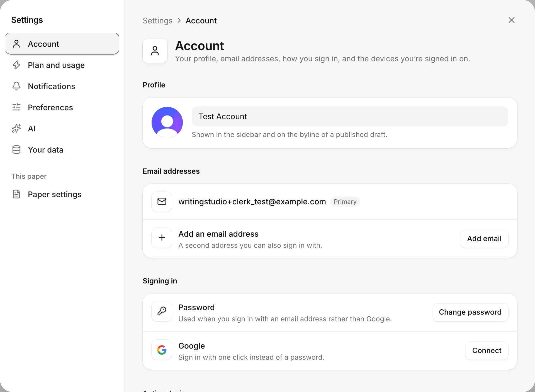Viewport: 535px width, 392px height.
Task: Click the Settings breadcrumb link
Action: 158,21
